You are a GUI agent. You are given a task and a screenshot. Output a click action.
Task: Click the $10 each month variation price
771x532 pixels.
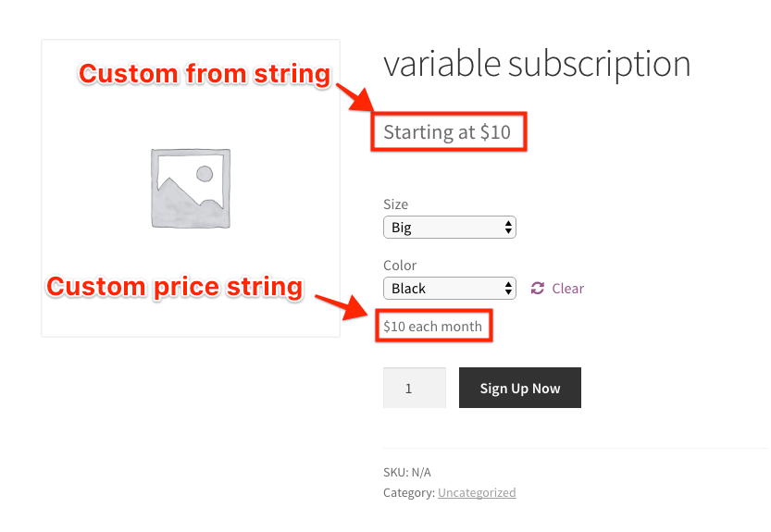pos(433,326)
